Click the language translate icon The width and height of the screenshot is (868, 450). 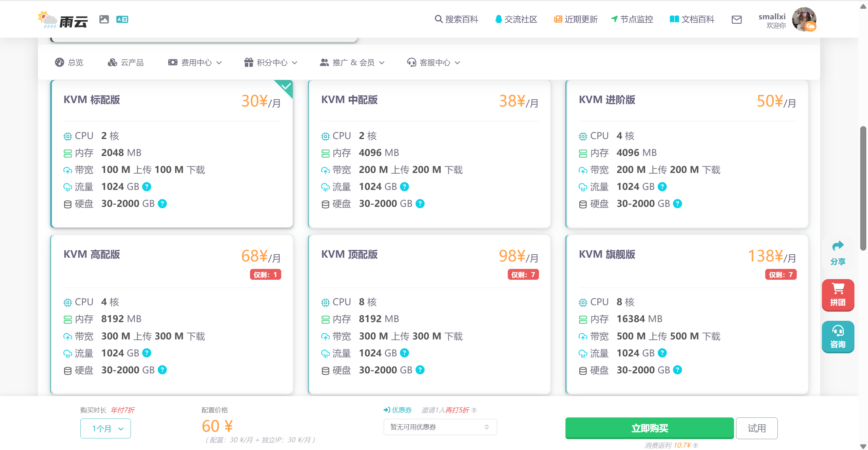coord(122,19)
